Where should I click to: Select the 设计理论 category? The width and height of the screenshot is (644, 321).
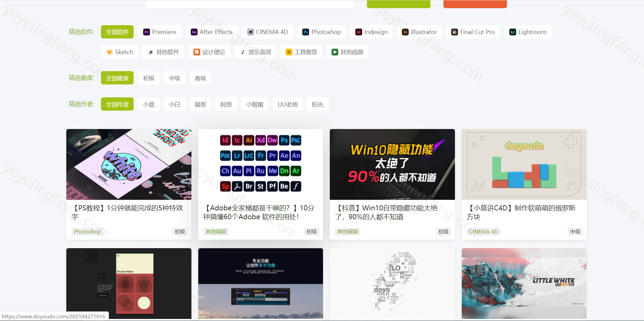tap(209, 52)
